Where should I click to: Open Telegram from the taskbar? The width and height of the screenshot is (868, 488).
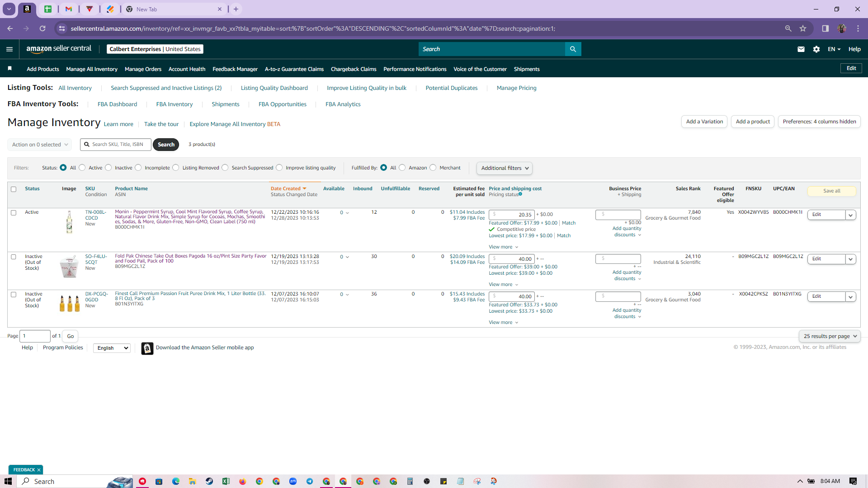click(310, 481)
